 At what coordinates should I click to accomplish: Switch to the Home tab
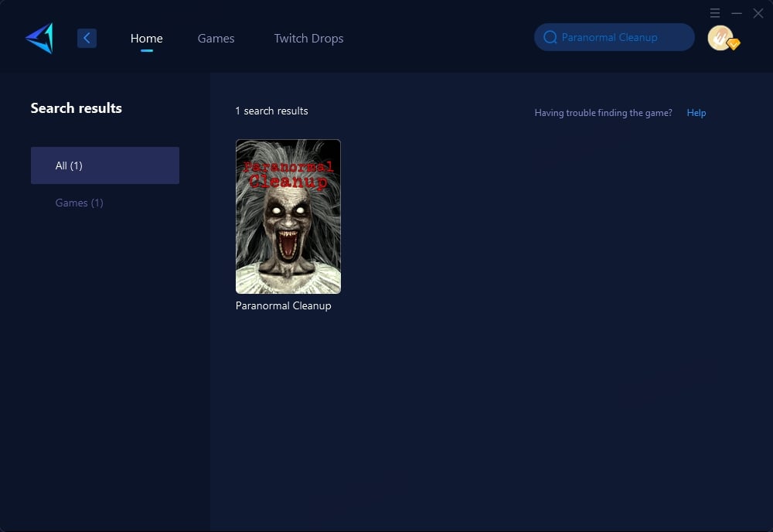click(146, 39)
